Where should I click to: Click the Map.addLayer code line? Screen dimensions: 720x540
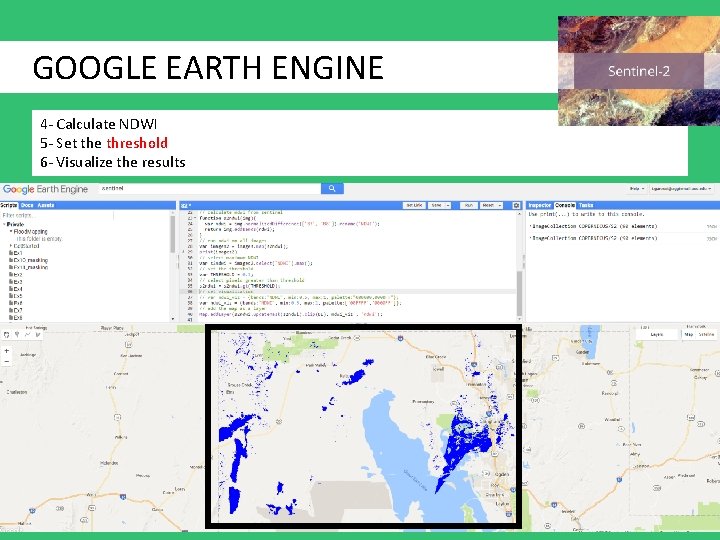tap(290, 315)
